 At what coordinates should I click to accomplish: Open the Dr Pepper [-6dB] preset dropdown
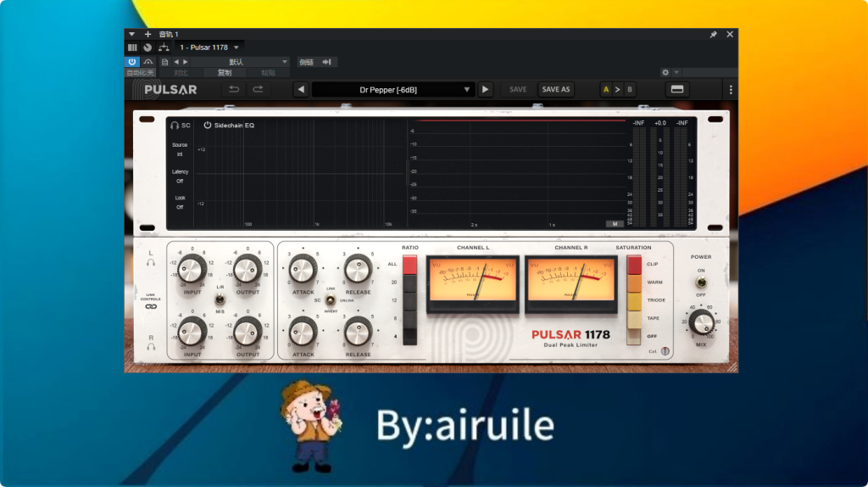[x=393, y=89]
